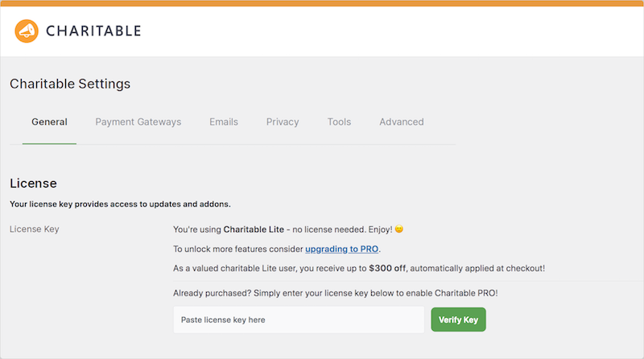This screenshot has height=359, width=644.
Task: Follow the upgrading to PRO link
Action: tap(341, 249)
